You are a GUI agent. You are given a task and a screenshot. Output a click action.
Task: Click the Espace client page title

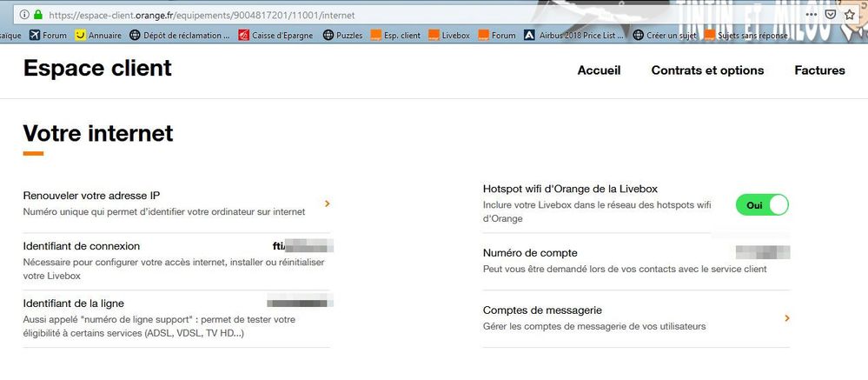[97, 68]
